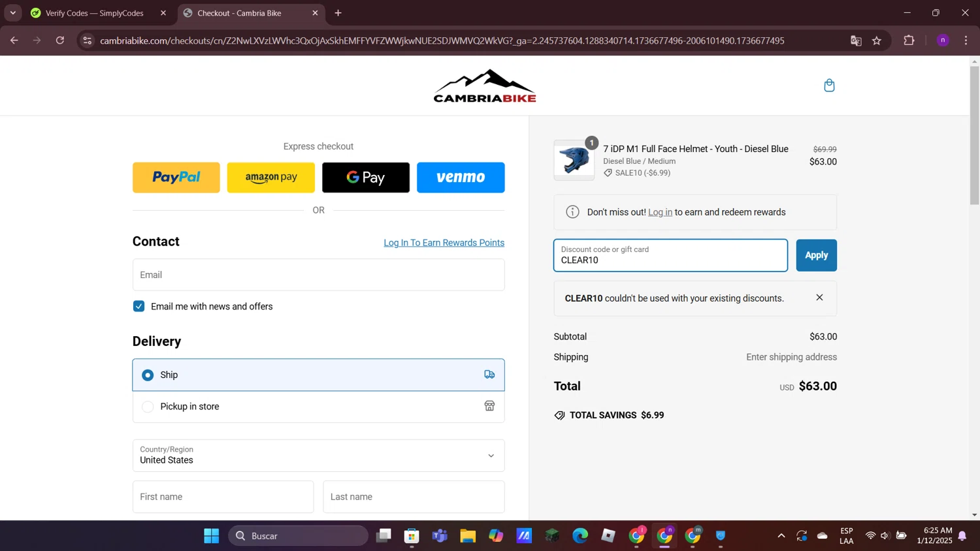Viewport: 980px width, 551px height.
Task: Click the browser forward arrow
Action: [x=37, y=40]
